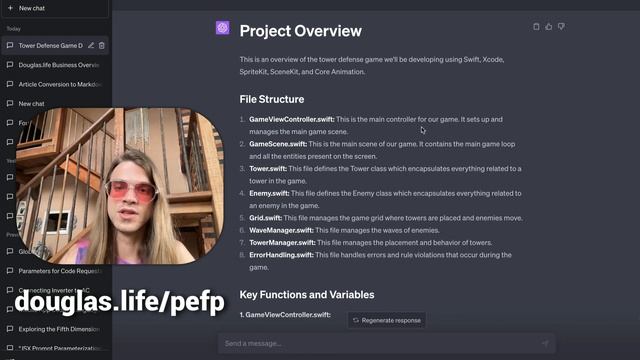Give response a thumbs down

(x=562, y=27)
